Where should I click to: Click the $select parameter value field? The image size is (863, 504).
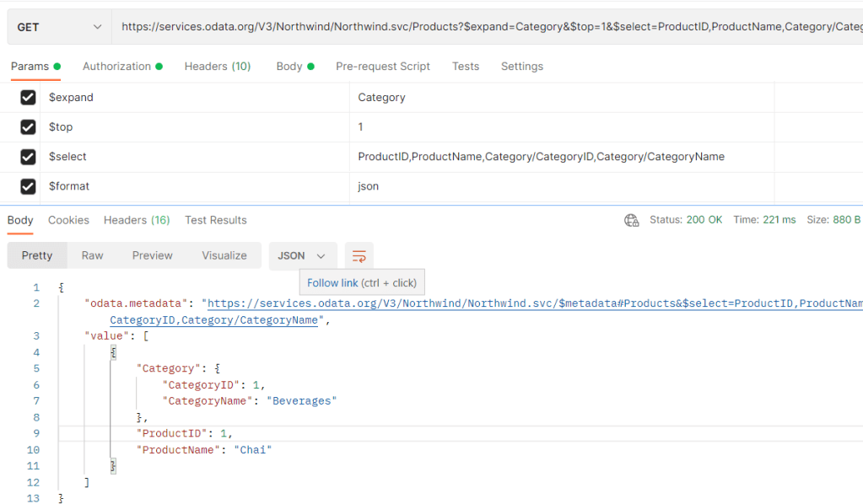tap(541, 157)
